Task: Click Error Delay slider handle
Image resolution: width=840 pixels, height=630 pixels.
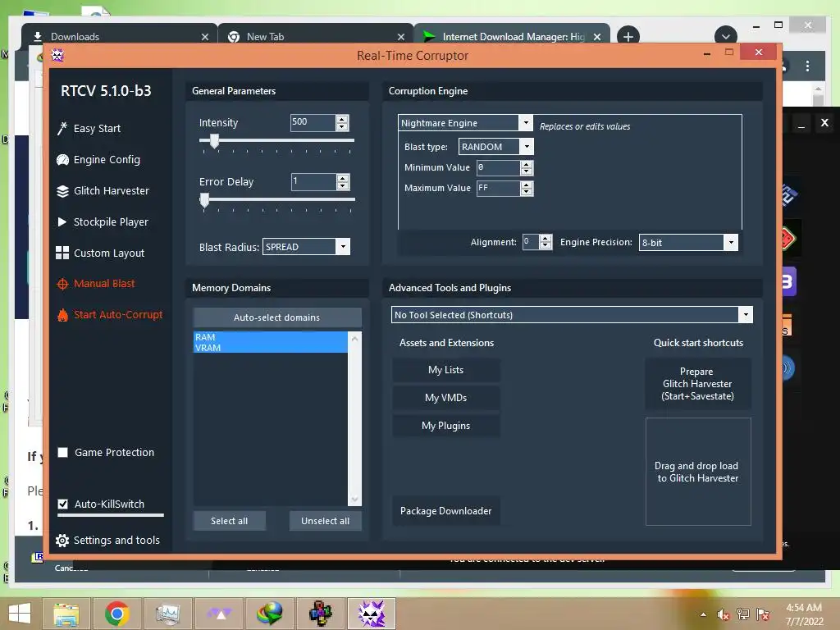Action: [x=204, y=200]
